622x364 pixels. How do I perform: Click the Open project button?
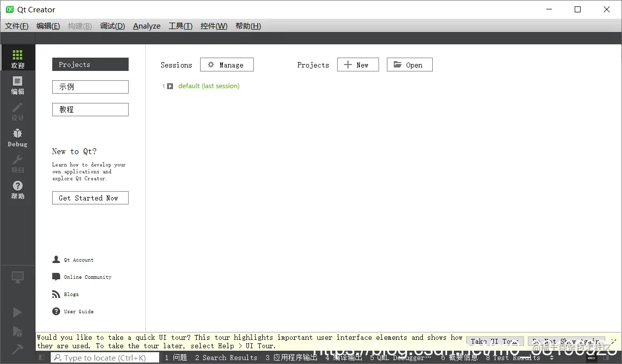coord(410,65)
